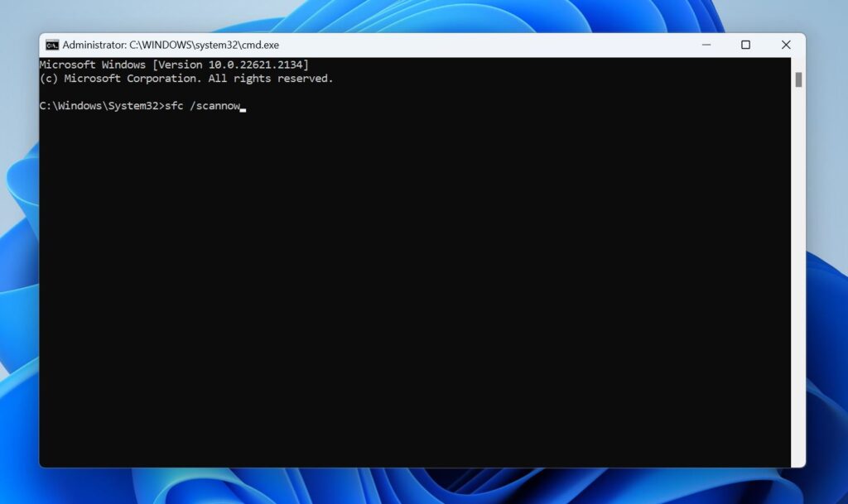Click the desktop wallpaper left of the window

(x=18, y=248)
